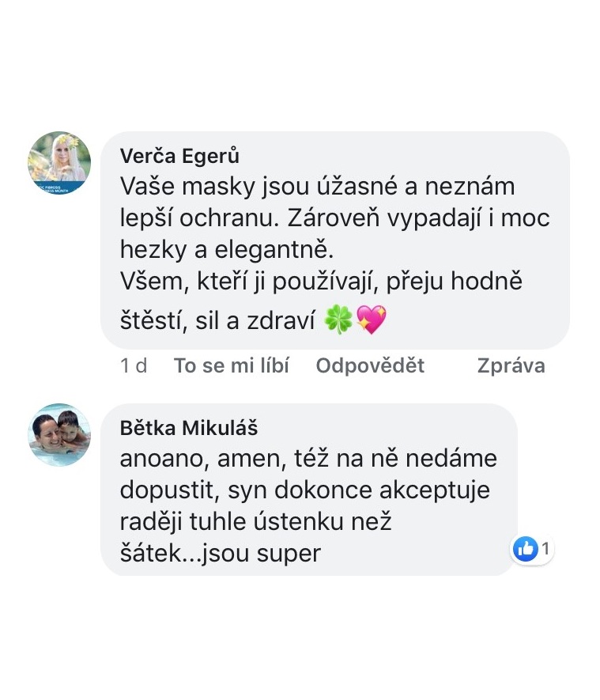Click the four-leaf clover emoji
Viewport: 600px width, 700px height.
coord(338,320)
